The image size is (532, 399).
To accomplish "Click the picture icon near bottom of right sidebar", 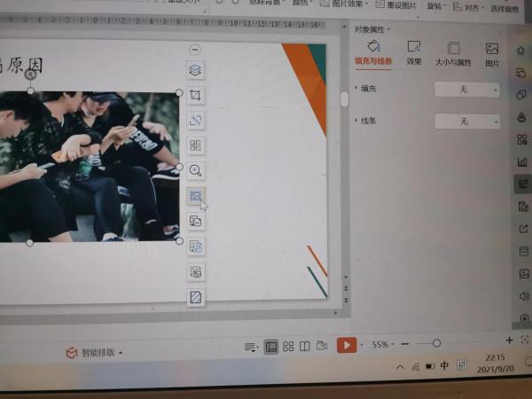I will tap(524, 273).
